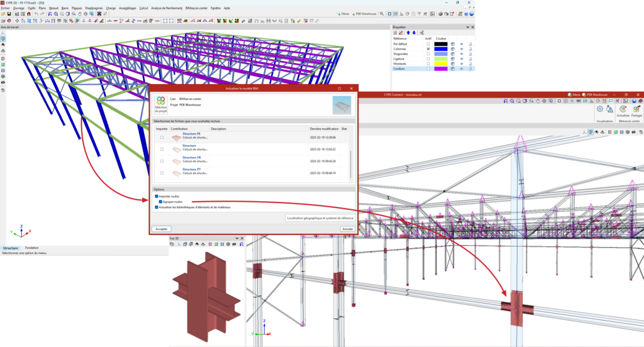This screenshot has height=347, width=644.
Task: Click the Partager icon in BIMserver.center group
Action: click(638, 111)
